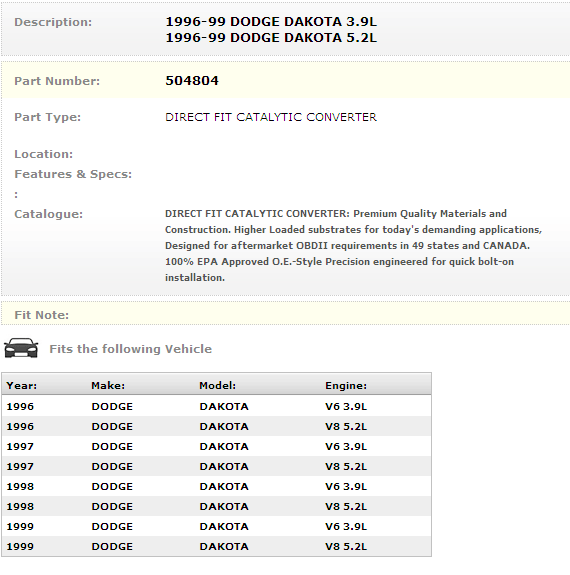Click V6 3.9L engine in the 1996 row
The image size is (570, 575).
pos(346,406)
